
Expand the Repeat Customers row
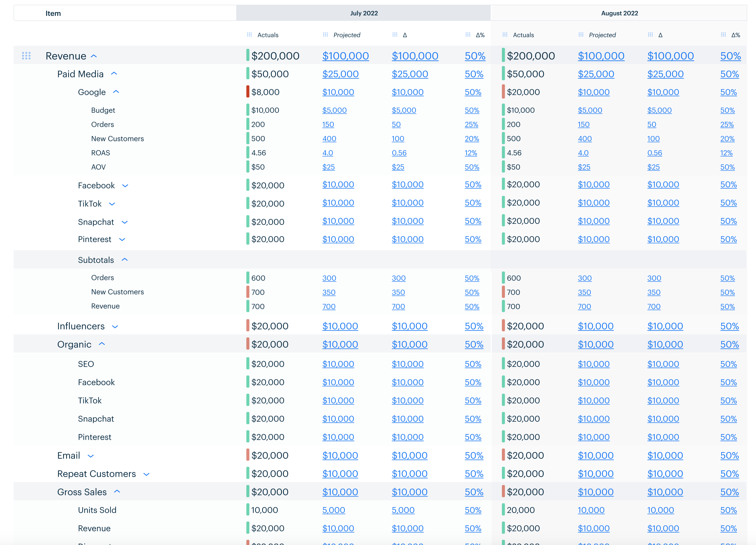(x=146, y=474)
